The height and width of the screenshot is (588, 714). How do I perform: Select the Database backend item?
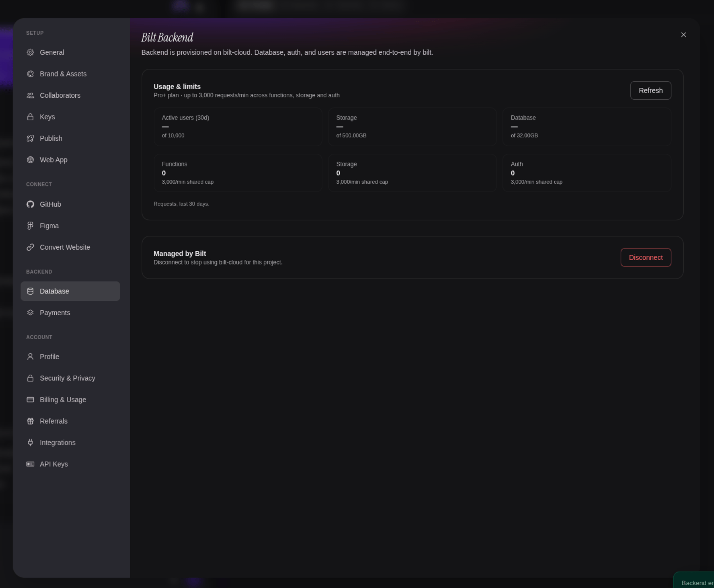coord(70,291)
